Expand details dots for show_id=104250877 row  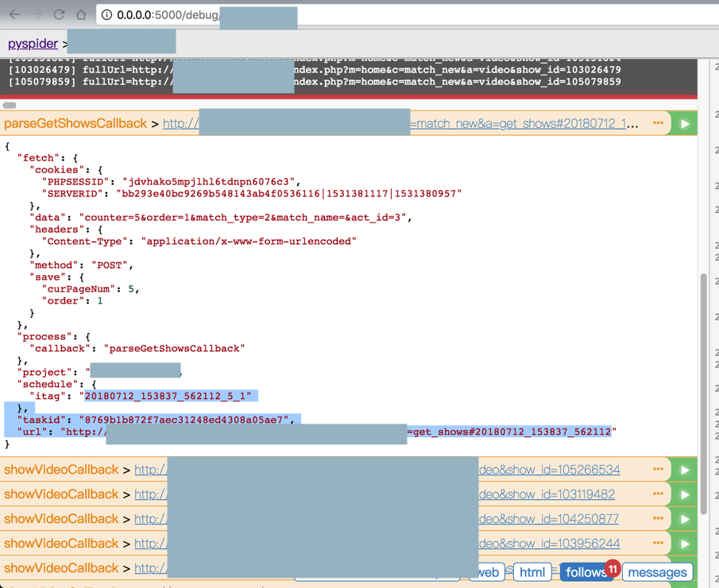pos(658,518)
